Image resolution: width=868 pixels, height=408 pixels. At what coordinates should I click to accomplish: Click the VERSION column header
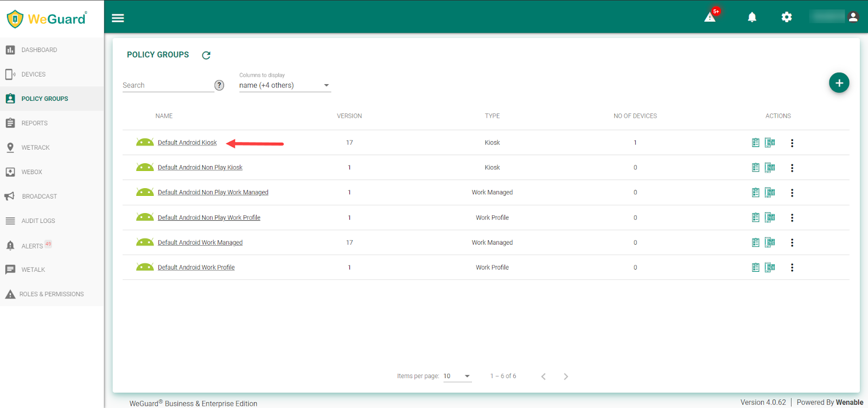(x=349, y=116)
